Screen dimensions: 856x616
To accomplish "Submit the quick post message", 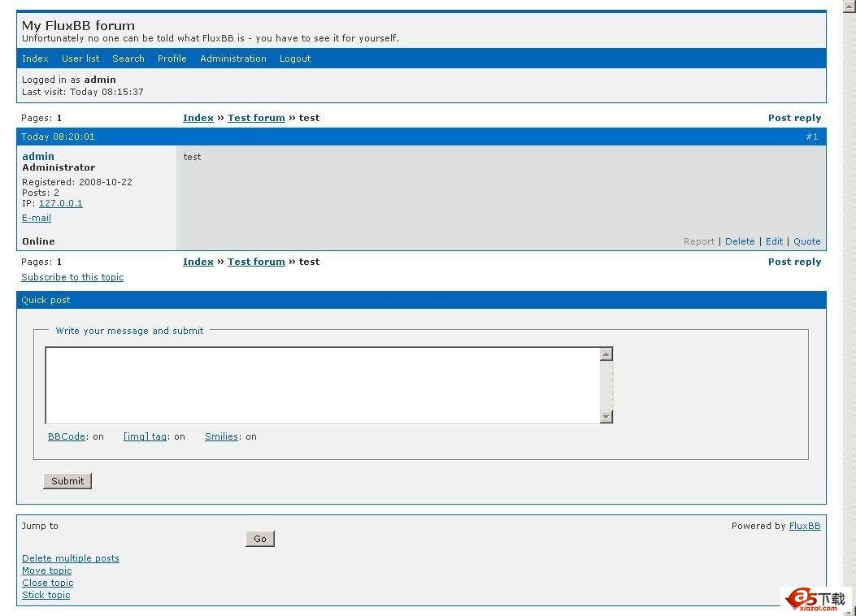I will point(67,481).
